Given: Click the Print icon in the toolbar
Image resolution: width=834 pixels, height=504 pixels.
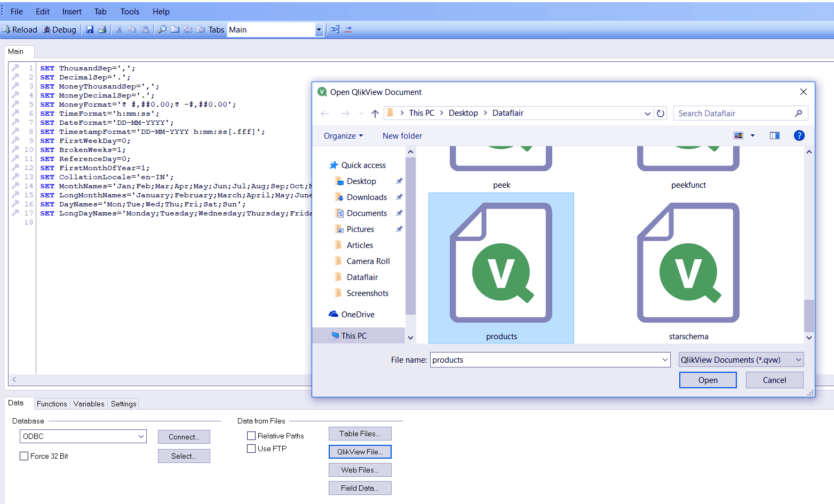Looking at the screenshot, I should click(102, 29).
